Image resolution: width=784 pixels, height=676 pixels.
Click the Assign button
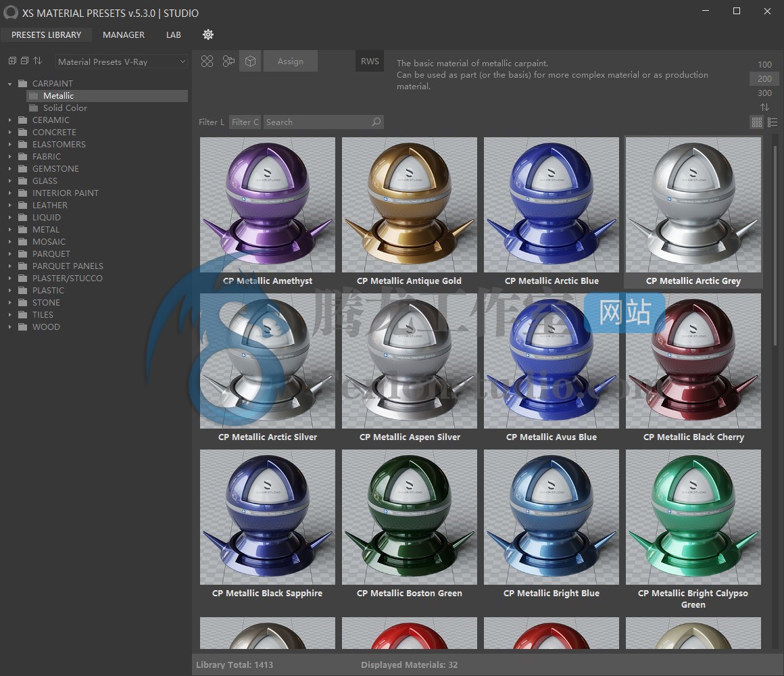[291, 61]
